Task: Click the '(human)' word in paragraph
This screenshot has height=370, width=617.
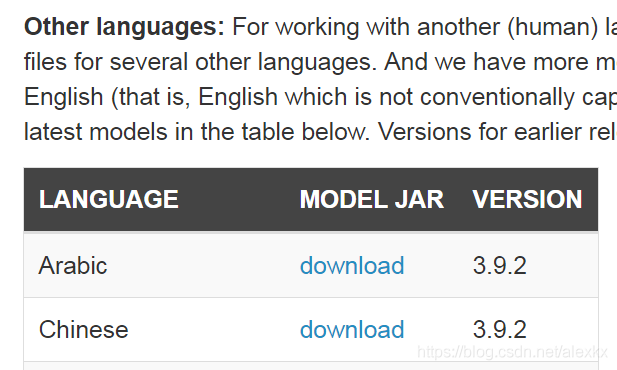Action: pyautogui.click(x=552, y=28)
